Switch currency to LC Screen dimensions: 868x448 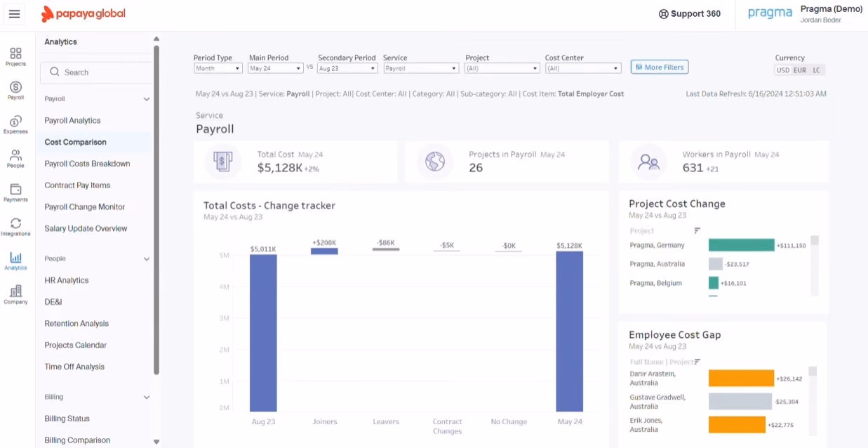(816, 70)
